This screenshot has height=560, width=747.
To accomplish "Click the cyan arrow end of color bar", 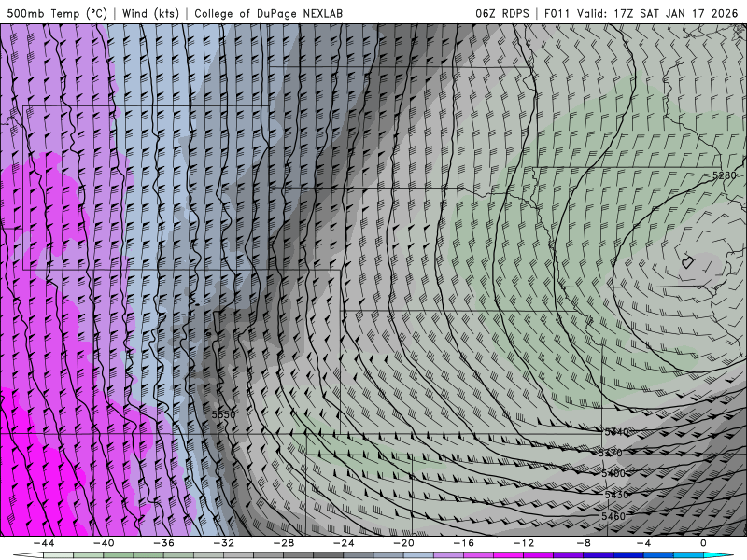I will pos(718,555).
